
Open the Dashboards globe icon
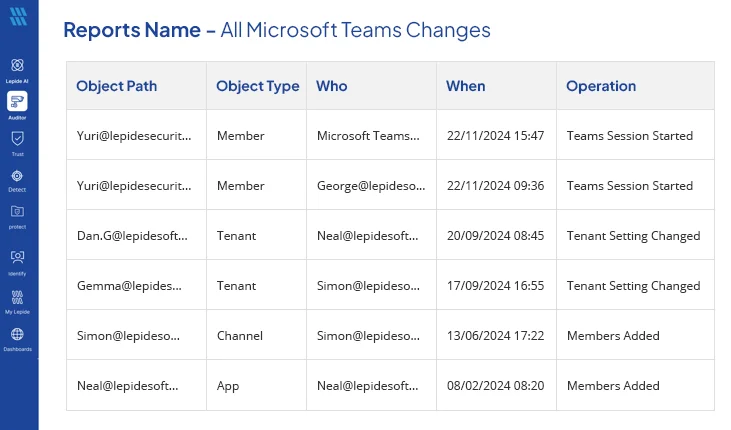[x=17, y=334]
